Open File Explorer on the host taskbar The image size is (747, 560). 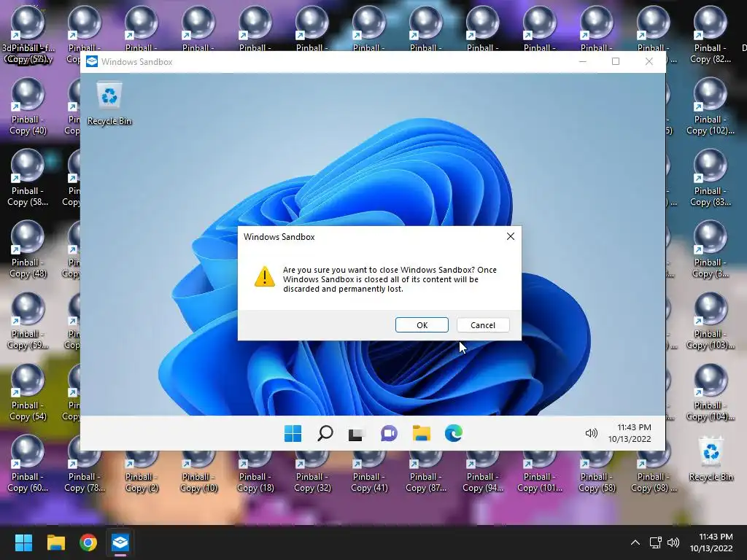point(55,542)
